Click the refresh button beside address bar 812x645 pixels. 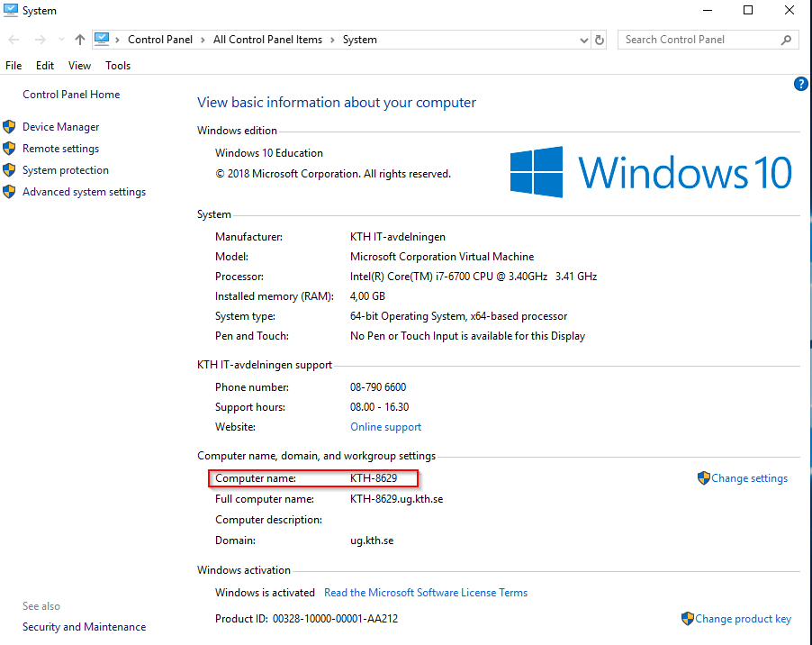pyautogui.click(x=601, y=40)
